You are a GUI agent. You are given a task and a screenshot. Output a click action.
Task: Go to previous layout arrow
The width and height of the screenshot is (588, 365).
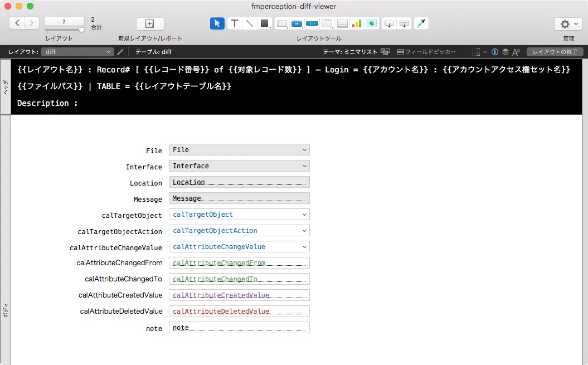click(17, 23)
